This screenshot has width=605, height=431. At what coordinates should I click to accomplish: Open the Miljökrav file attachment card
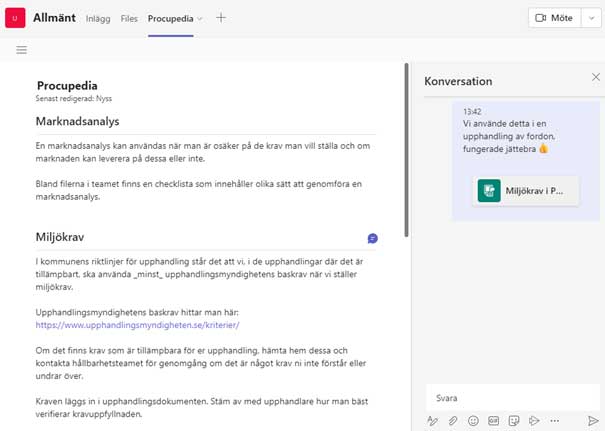[525, 190]
